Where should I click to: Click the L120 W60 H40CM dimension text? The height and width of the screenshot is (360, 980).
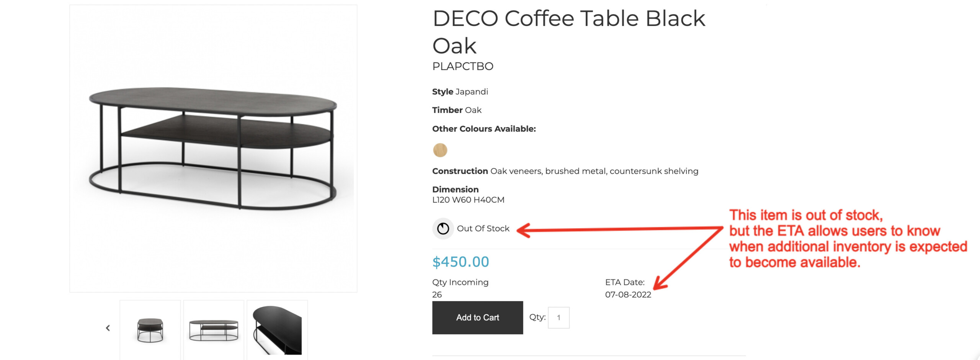(x=468, y=200)
